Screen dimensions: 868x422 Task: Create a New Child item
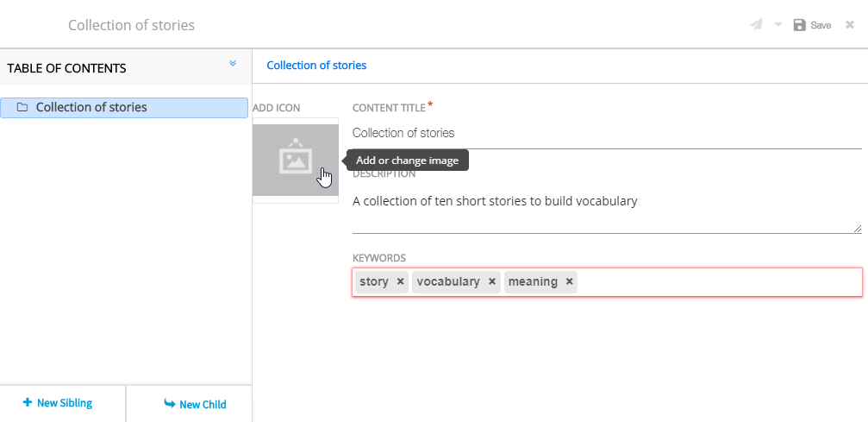(195, 404)
